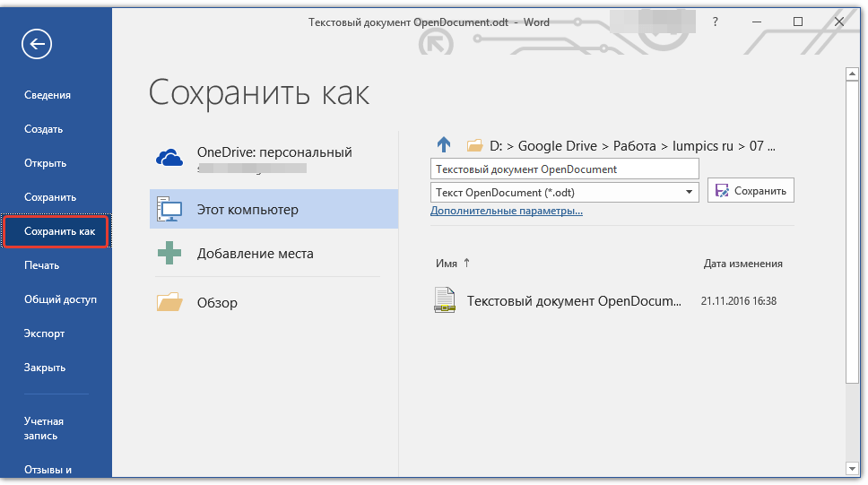This screenshot has height=485, width=868.
Task: Choose Закрыть in the sidebar
Action: click(x=45, y=368)
